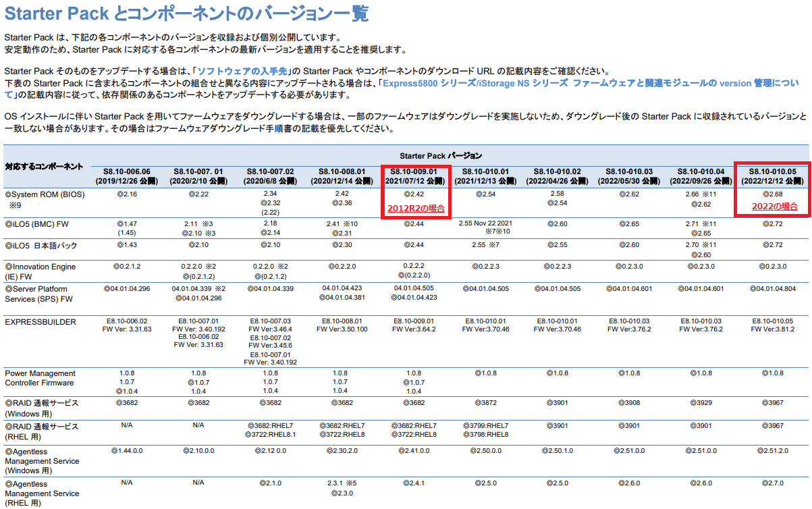Click the value FW Ver:3.81.2
The height and width of the screenshot is (509, 812).
click(x=773, y=329)
